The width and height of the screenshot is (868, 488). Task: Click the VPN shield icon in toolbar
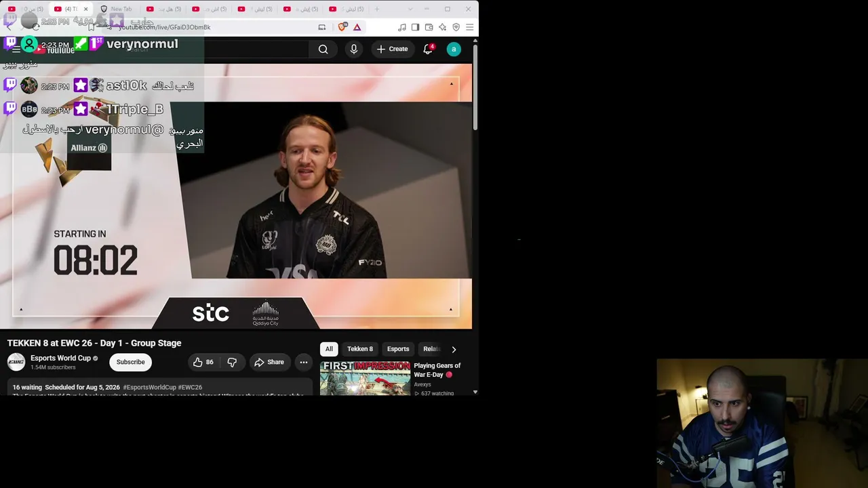pyautogui.click(x=456, y=27)
